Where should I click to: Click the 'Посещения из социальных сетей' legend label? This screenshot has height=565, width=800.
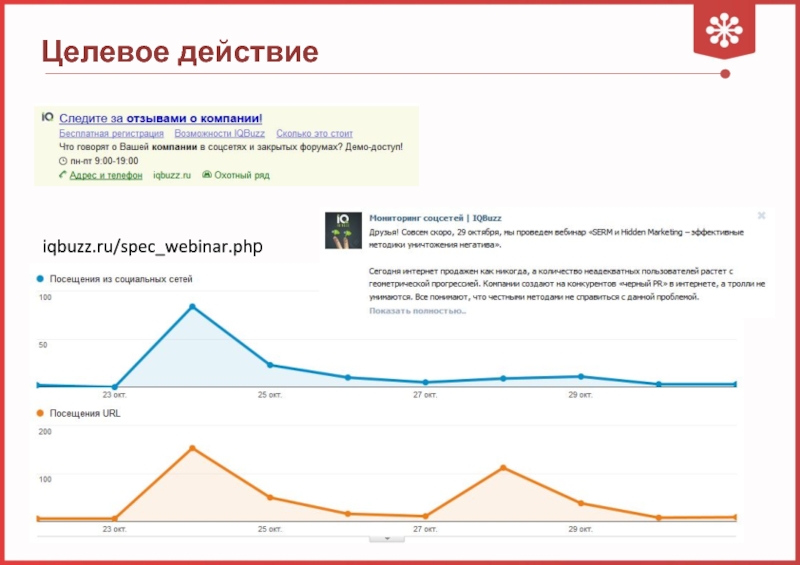[121, 279]
